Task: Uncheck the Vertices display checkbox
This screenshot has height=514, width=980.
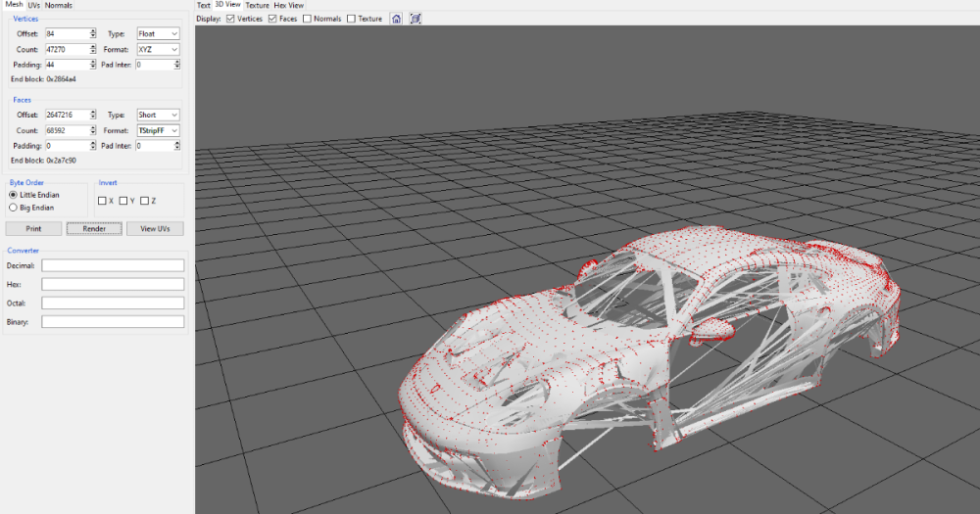Action: click(230, 19)
